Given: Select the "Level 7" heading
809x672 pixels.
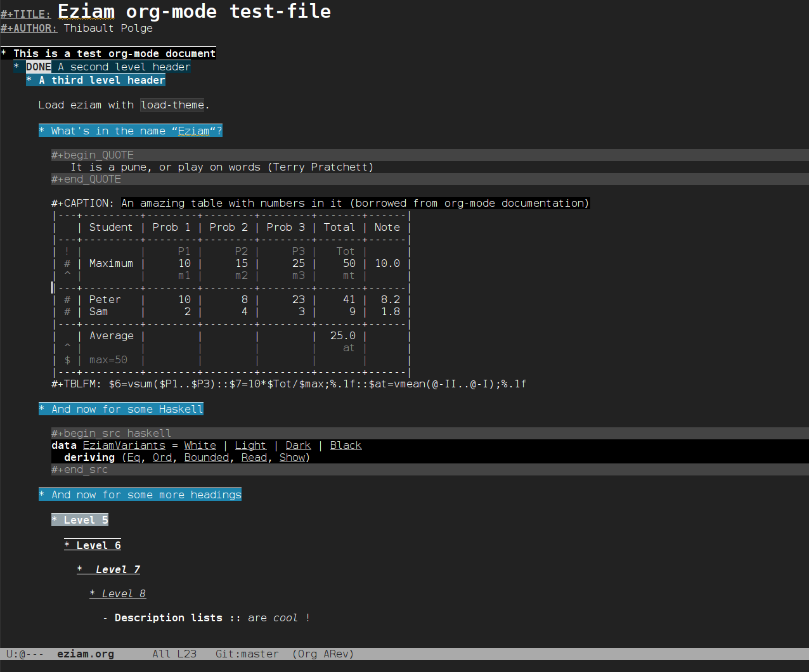Looking at the screenshot, I should pos(108,569).
